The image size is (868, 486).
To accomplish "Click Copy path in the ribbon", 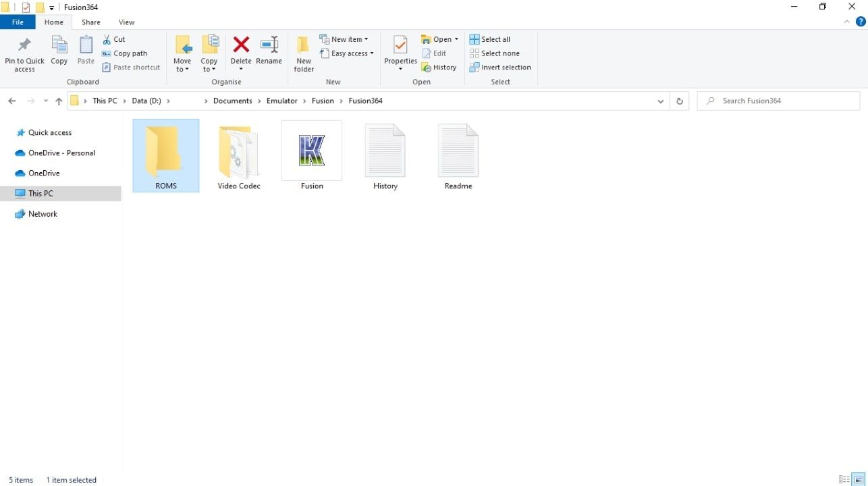I will click(x=125, y=53).
